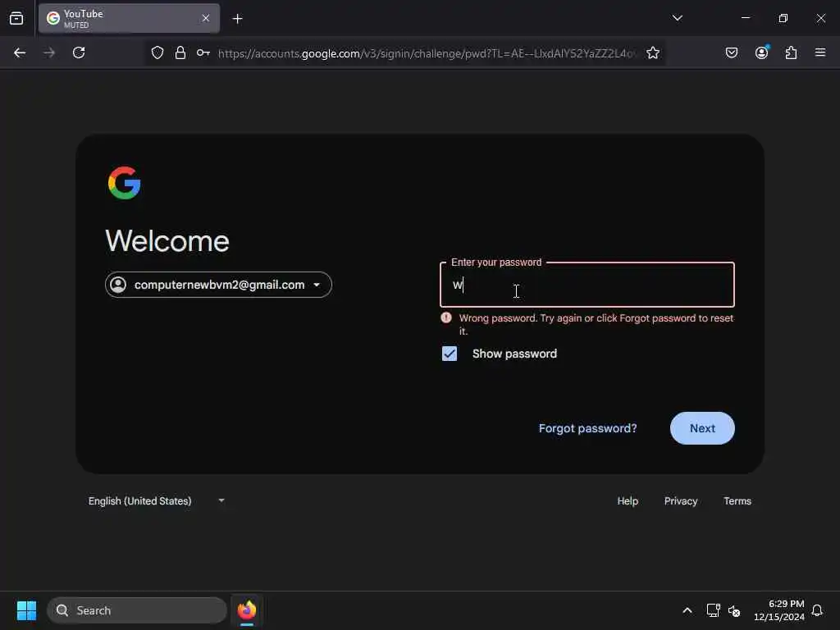Go forward one page
The height and width of the screenshot is (630, 840).
49,52
